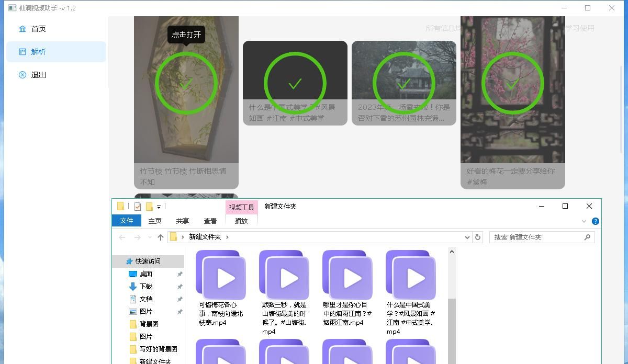
Task: Expand chevron after 新建文件夹 breadcrumb
Action: pos(227,237)
